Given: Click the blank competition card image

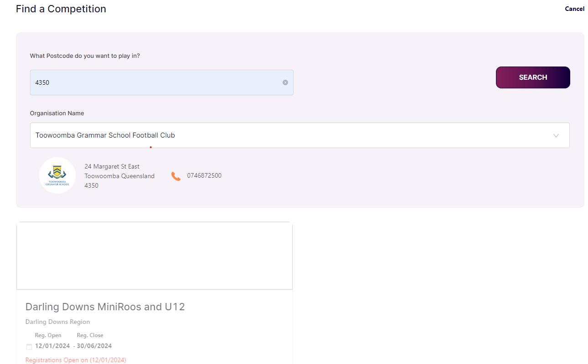Looking at the screenshot, I should [155, 256].
